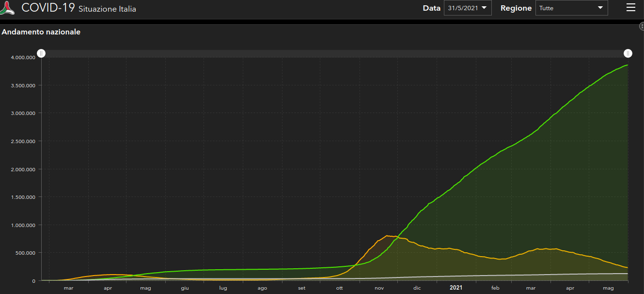Click the ott month label on x-axis
Viewport: 644px width, 294px height.
click(339, 288)
